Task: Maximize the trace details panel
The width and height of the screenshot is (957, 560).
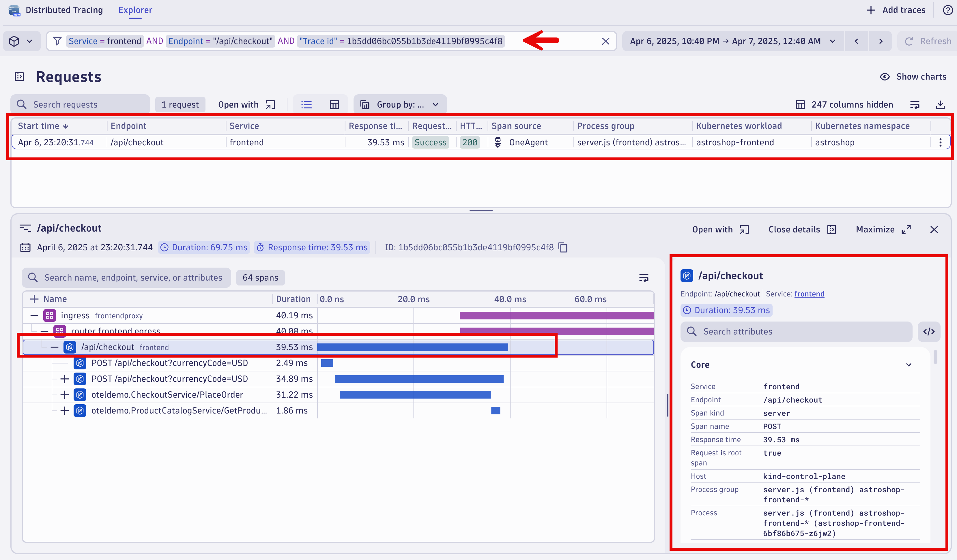Action: (883, 230)
